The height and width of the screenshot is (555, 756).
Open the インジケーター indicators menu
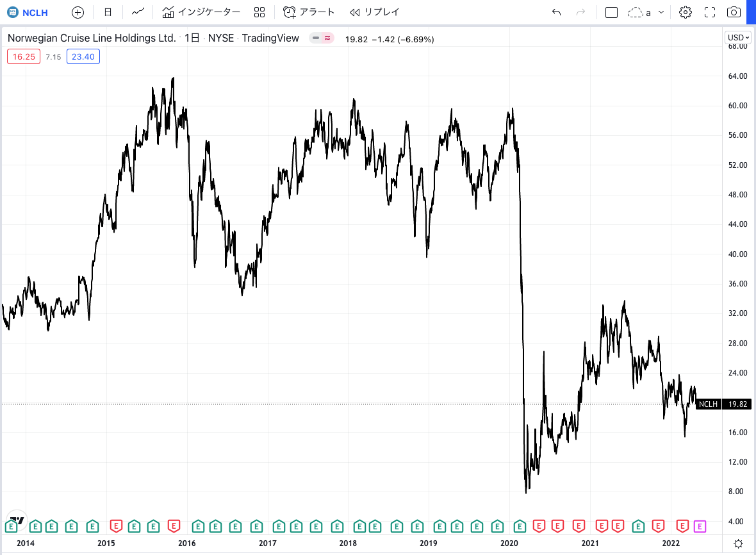point(201,12)
